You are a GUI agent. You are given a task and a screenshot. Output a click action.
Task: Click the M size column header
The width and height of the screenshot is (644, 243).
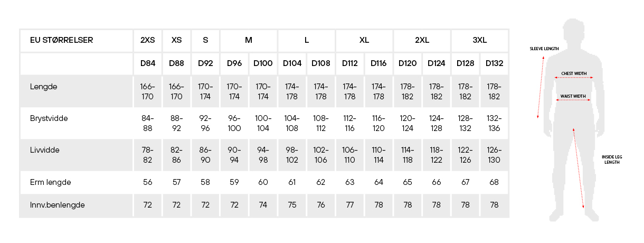point(248,41)
